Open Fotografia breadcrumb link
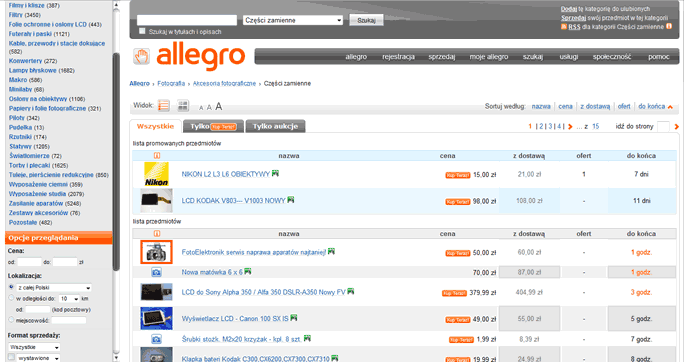The width and height of the screenshot is (684, 362). (171, 83)
